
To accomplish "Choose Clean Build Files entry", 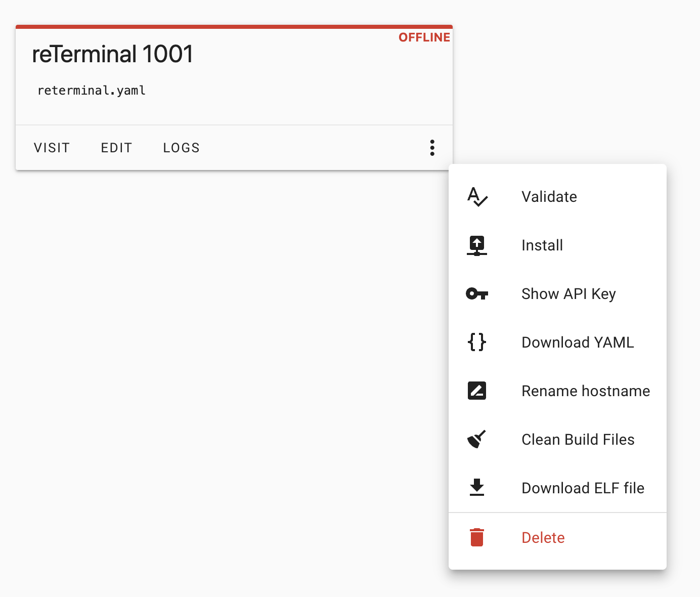I will 578,440.
